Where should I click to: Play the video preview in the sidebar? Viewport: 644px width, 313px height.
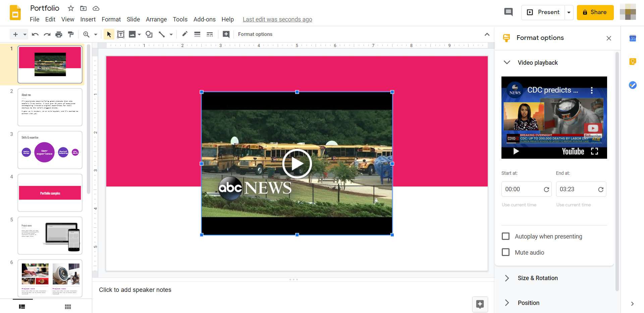(x=516, y=151)
